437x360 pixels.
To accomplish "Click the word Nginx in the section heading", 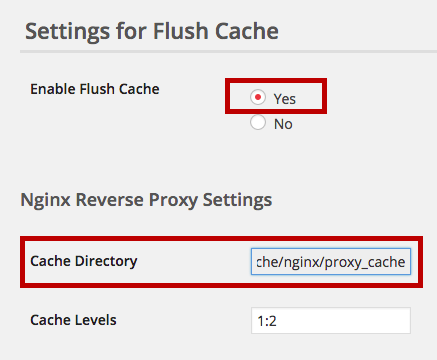I will tap(46, 200).
